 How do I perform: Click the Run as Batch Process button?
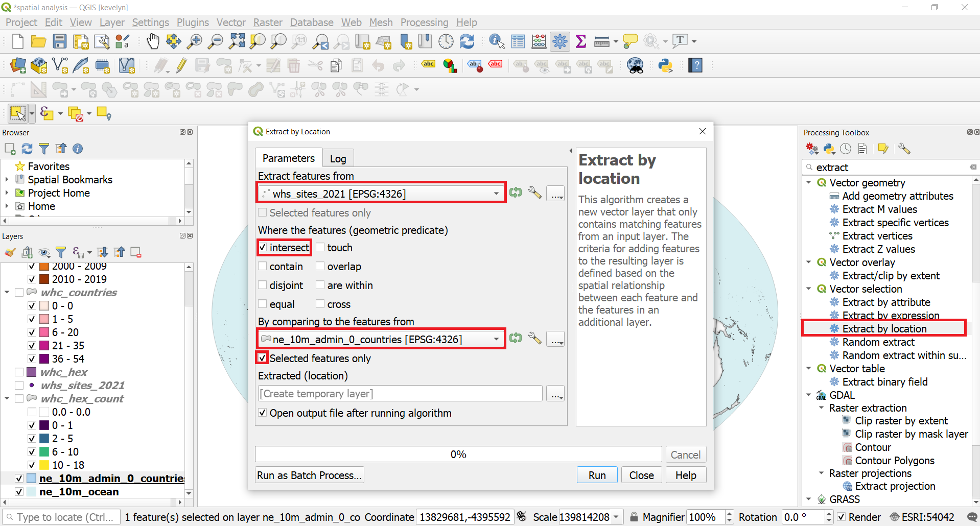coord(309,475)
